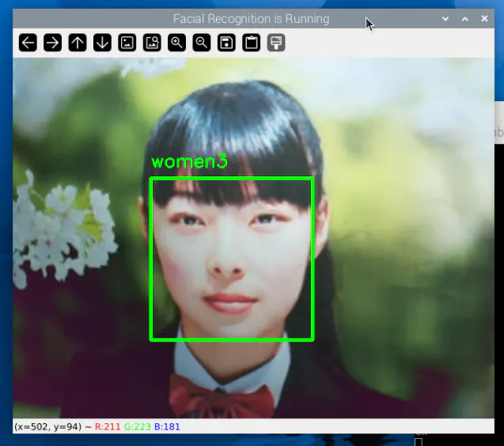Click the green 'women3' label text
The height and width of the screenshot is (446, 504).
coord(189,162)
